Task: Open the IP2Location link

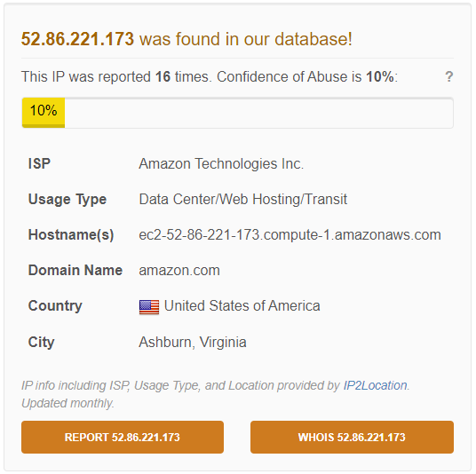Action: tap(375, 385)
